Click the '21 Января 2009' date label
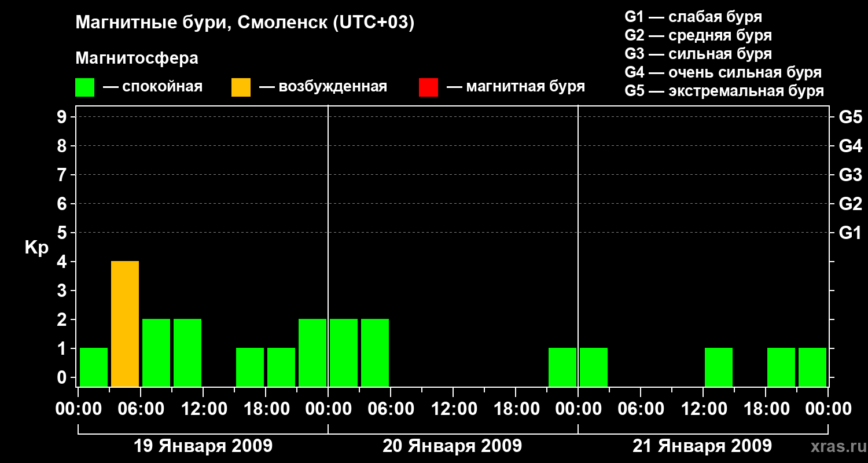The width and height of the screenshot is (868, 463). click(702, 446)
